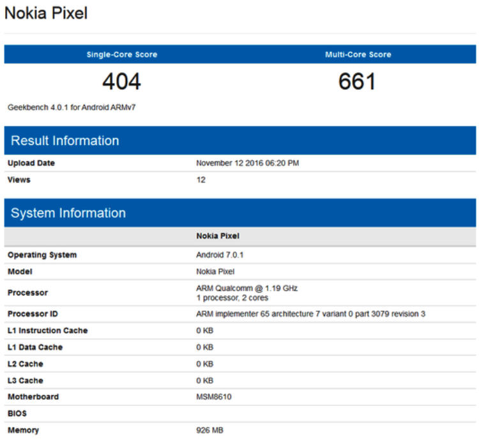Select the 926 MB memory value
Viewport: 479px width, 448px height.
click(209, 431)
